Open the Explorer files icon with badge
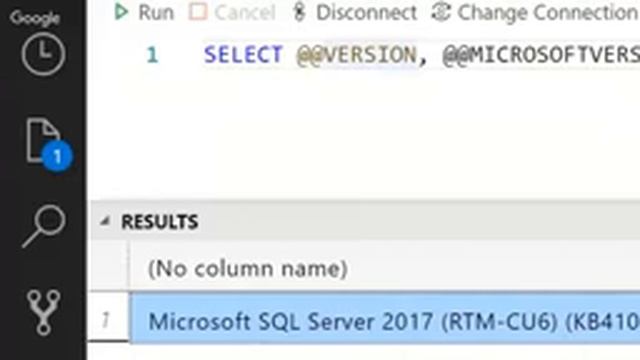The width and height of the screenshot is (640, 360). pos(48,144)
